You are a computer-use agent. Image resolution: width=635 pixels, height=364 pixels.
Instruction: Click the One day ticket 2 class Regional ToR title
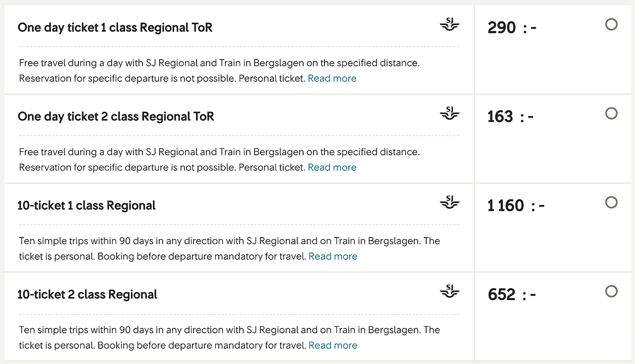(116, 117)
